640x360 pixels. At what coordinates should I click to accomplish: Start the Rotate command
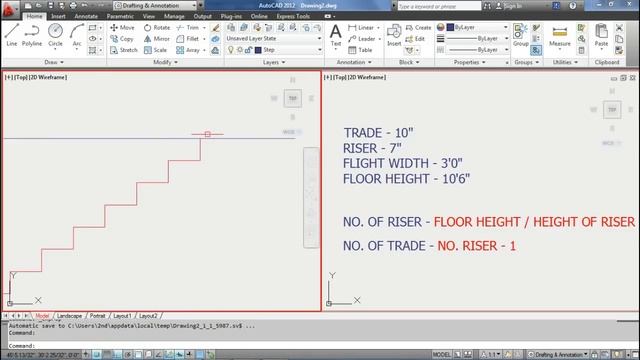pyautogui.click(x=157, y=27)
